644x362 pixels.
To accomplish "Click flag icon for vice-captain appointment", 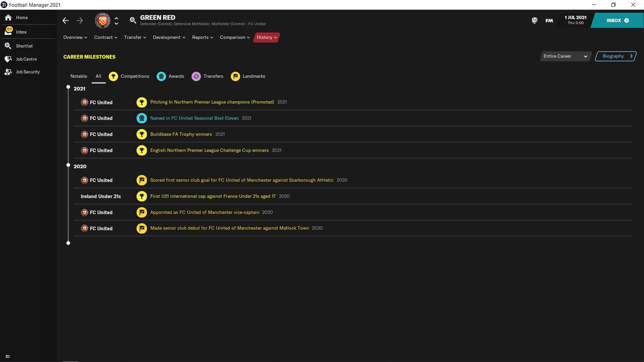I will point(142,212).
